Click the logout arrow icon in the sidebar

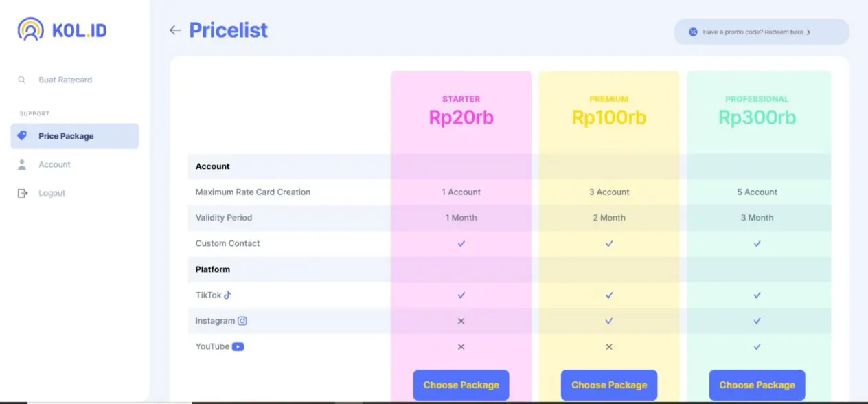coord(21,193)
